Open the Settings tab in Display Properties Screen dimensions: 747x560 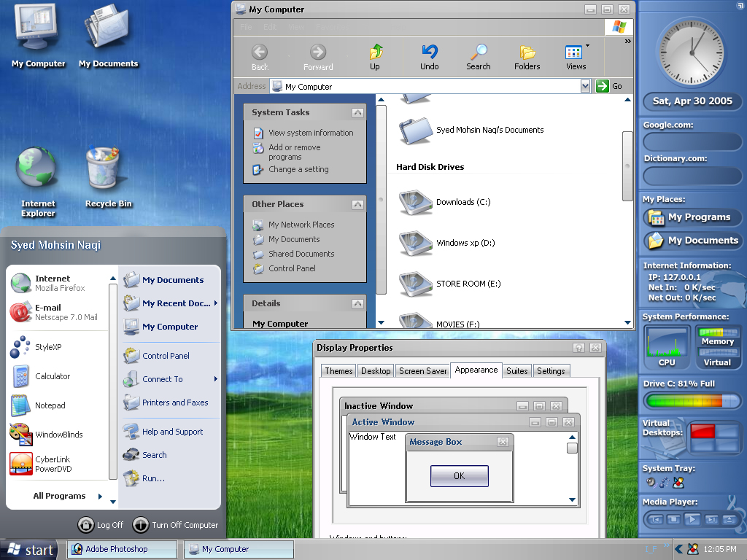click(x=551, y=371)
